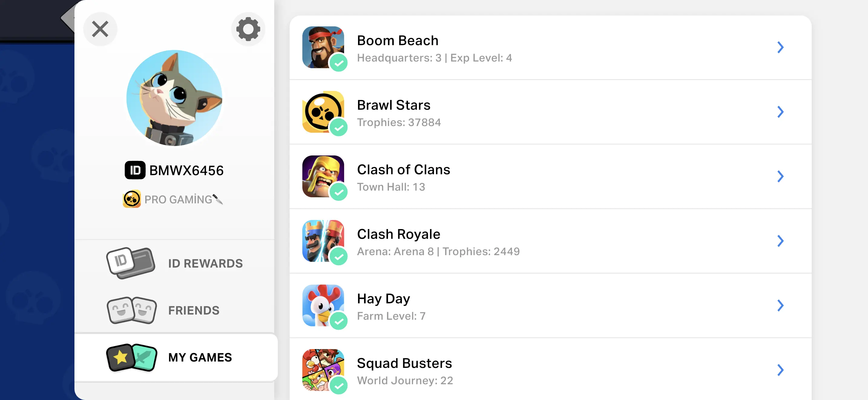
Task: Click the PRO GAMING player name
Action: pyautogui.click(x=179, y=199)
